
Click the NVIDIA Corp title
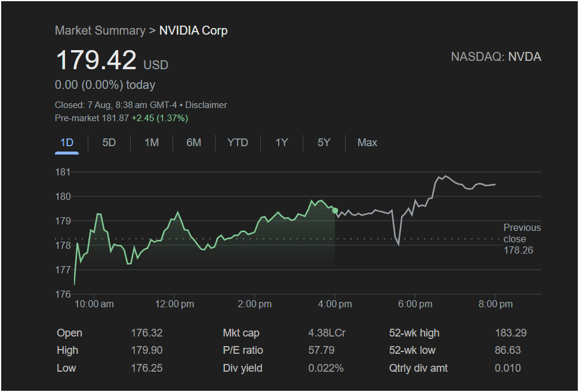tap(193, 30)
